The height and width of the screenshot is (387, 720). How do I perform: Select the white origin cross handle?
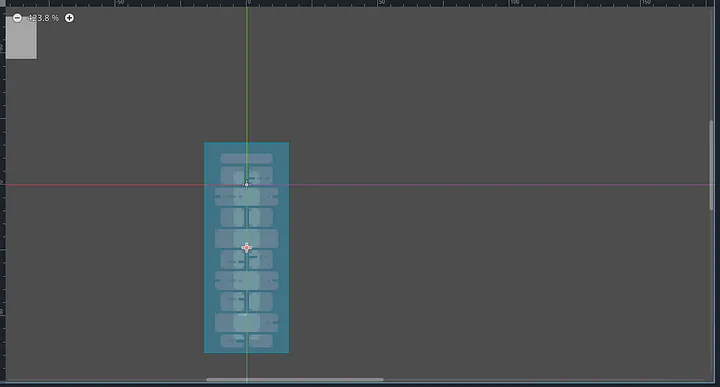[x=247, y=185]
